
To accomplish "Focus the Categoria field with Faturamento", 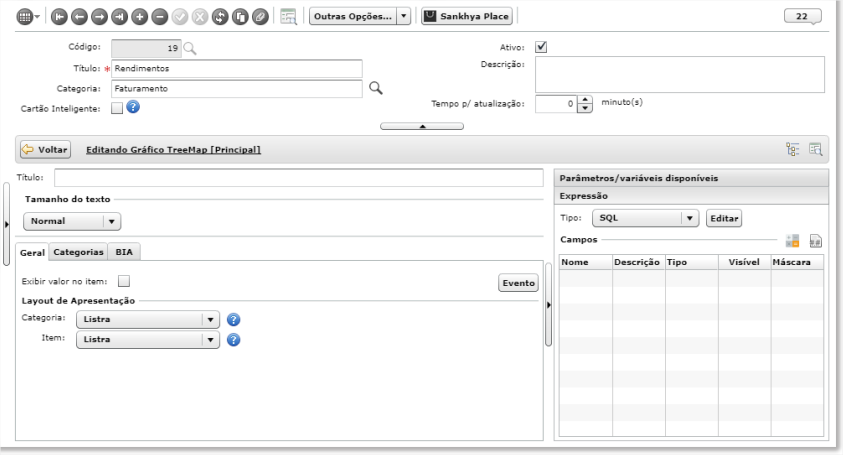I will (237, 89).
